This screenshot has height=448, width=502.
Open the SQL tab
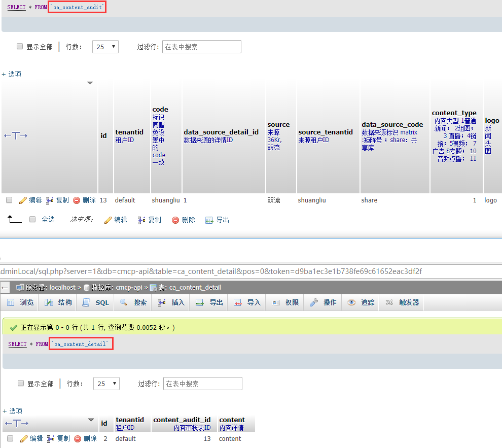click(96, 302)
